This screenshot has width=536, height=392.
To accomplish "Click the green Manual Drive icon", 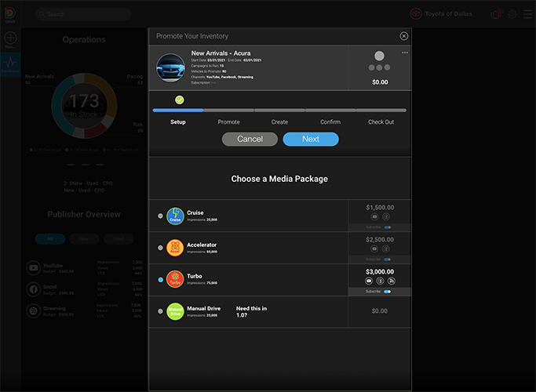I will (175, 311).
